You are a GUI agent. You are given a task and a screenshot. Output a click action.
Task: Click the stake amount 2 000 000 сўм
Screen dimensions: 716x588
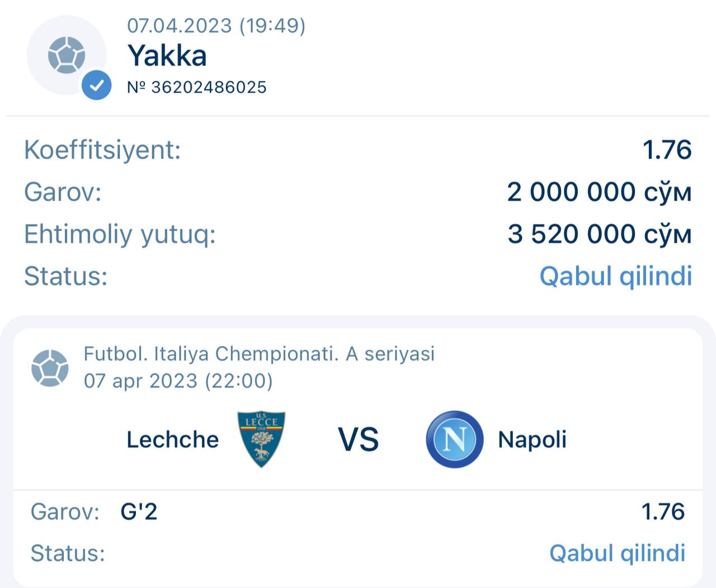tap(599, 192)
